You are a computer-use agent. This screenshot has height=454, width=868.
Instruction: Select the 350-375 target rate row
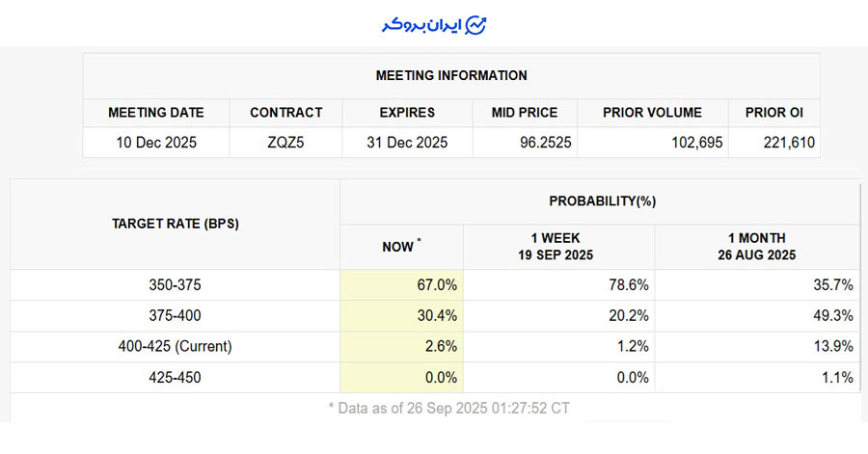tap(175, 285)
